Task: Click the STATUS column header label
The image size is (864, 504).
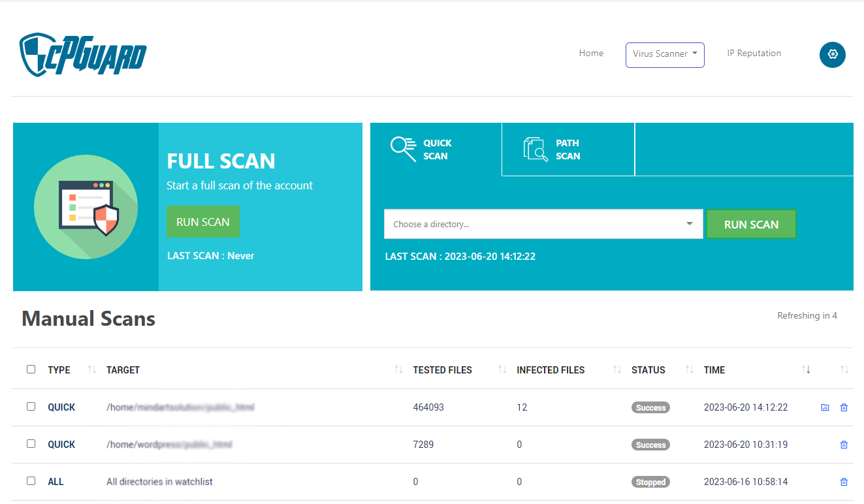Action: 648,370
